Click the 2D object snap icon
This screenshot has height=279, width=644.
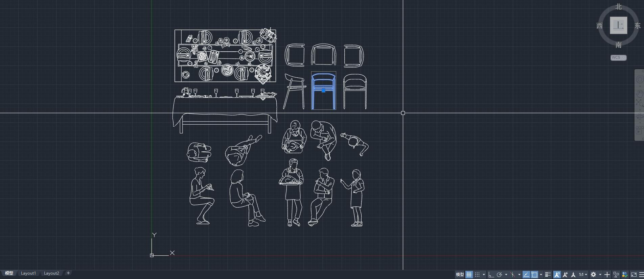tap(534, 275)
